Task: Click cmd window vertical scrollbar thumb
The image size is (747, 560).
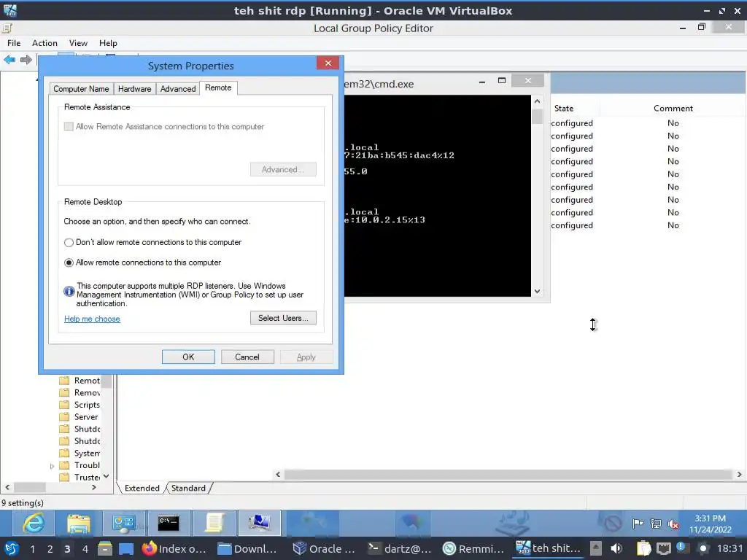Action: [538, 116]
